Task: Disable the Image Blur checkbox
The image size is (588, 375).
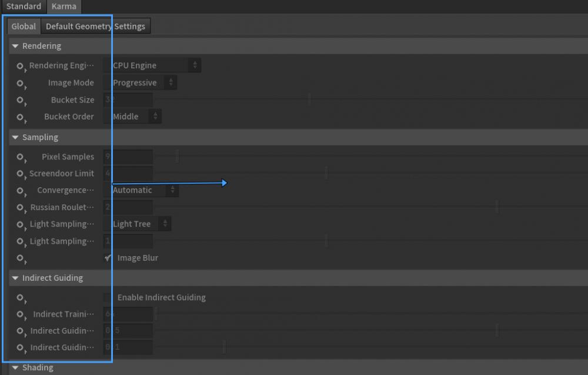Action: tap(107, 257)
